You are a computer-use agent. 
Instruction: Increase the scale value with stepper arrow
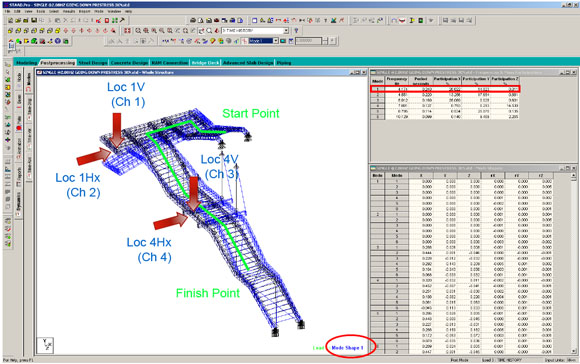point(325,39)
